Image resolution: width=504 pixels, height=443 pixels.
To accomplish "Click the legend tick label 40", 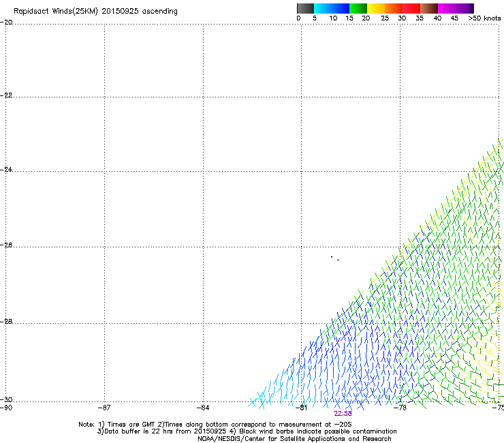I will pyautogui.click(x=437, y=18).
